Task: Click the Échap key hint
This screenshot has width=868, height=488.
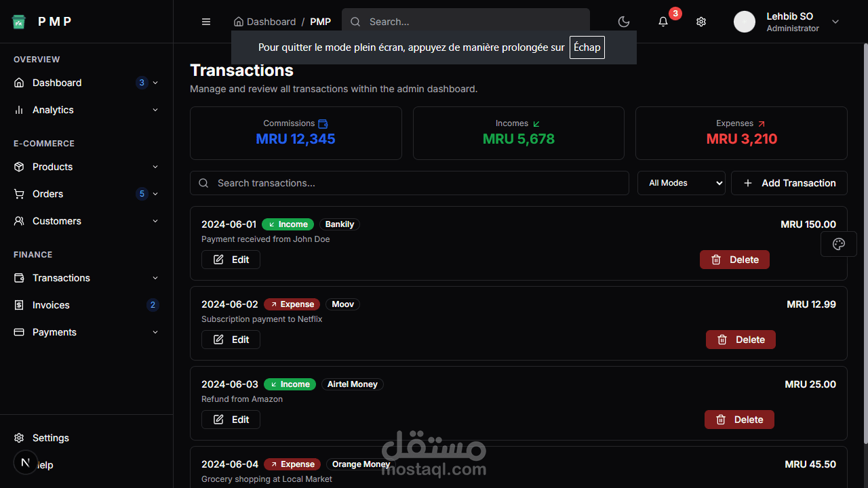Action: [x=587, y=47]
